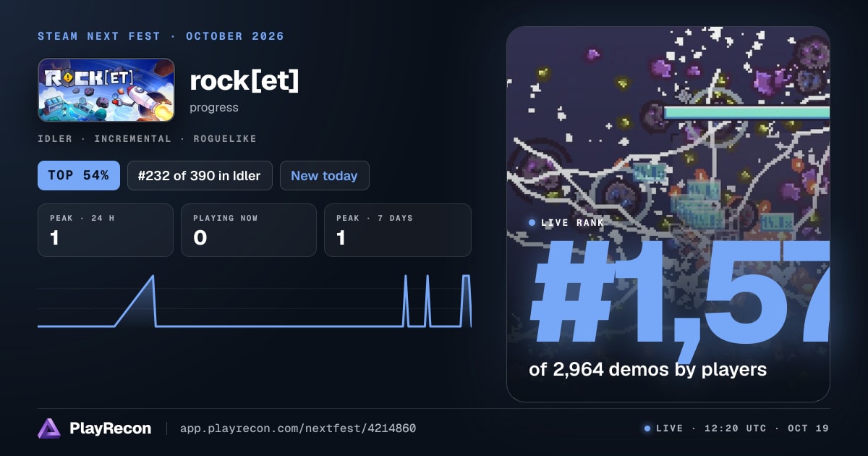Image resolution: width=868 pixels, height=456 pixels.
Task: Click the rock[et] game title
Action: click(x=244, y=81)
